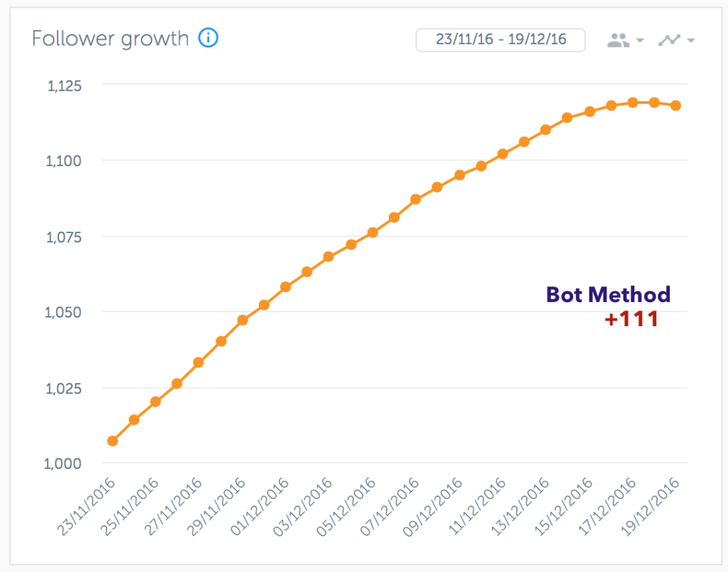Click the data point above 07/12/2016

pyautogui.click(x=415, y=199)
